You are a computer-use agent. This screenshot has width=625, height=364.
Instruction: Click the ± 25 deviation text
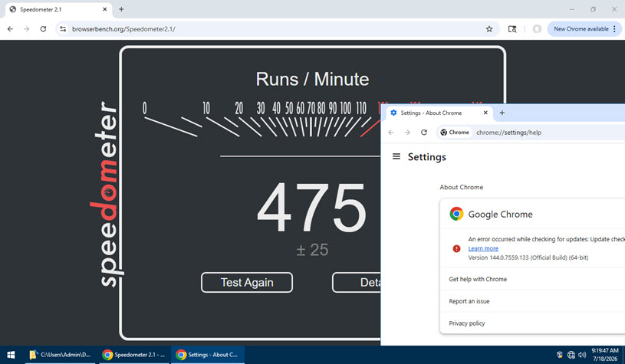pos(312,250)
